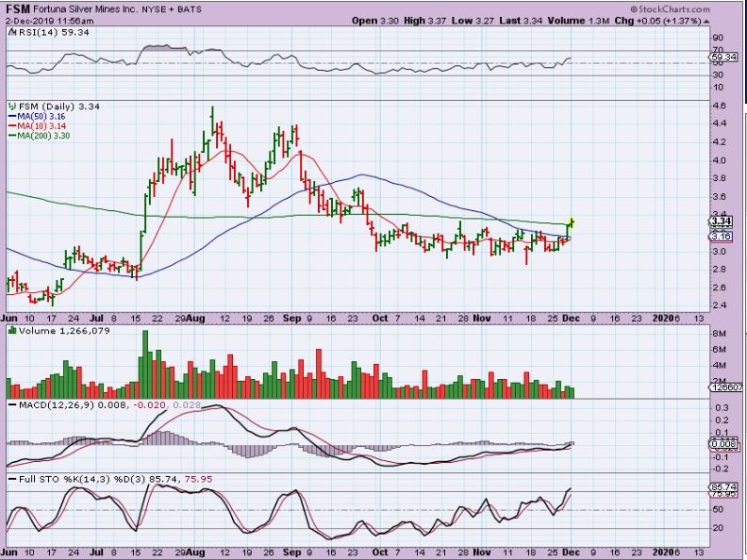Click the Volume 1.3M header value

pos(577,21)
